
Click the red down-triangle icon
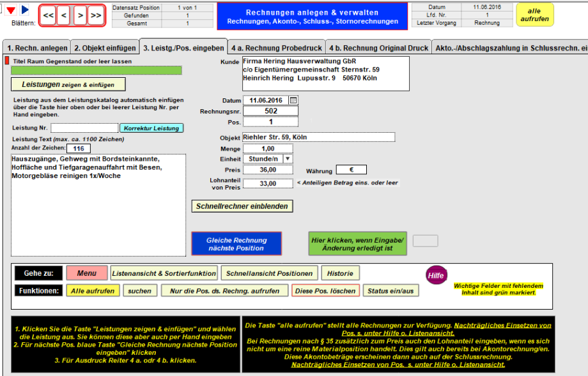click(11, 10)
